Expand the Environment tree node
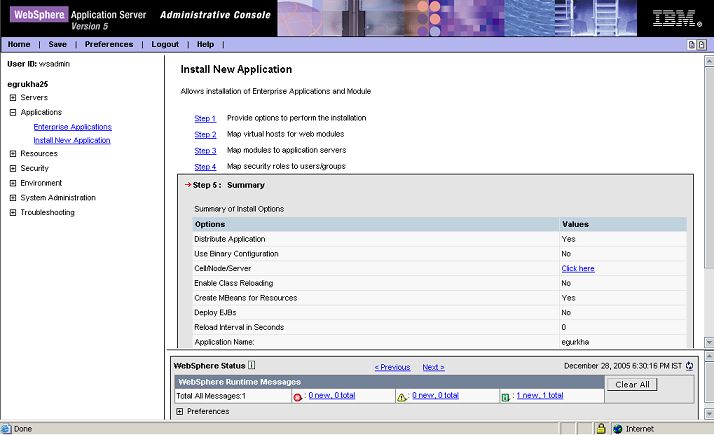The width and height of the screenshot is (714, 435). (x=13, y=183)
